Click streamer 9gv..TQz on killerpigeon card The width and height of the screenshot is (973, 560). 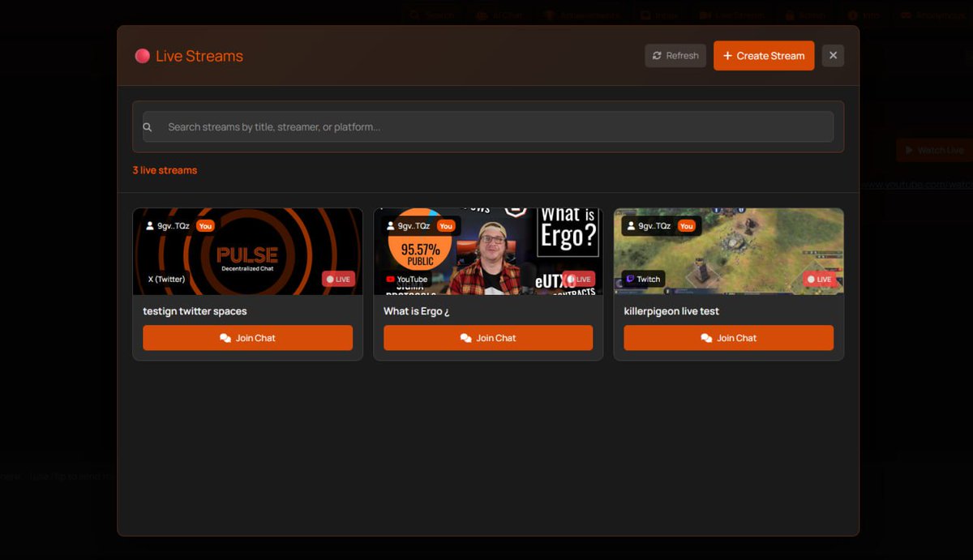(649, 226)
